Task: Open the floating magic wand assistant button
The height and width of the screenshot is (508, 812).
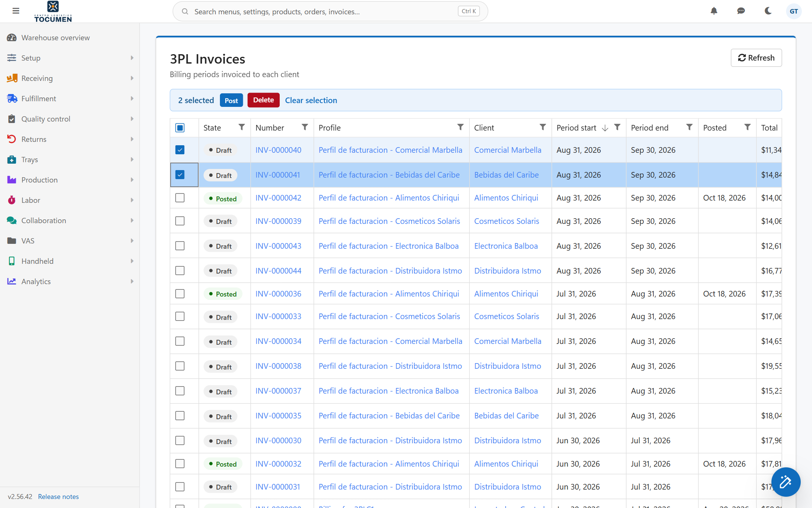Action: pyautogui.click(x=786, y=482)
